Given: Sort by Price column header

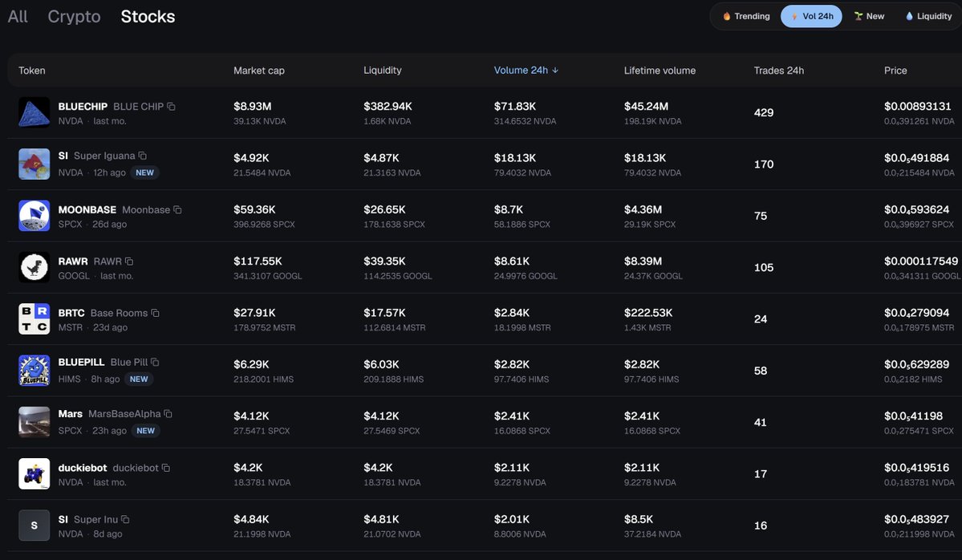Looking at the screenshot, I should point(895,71).
